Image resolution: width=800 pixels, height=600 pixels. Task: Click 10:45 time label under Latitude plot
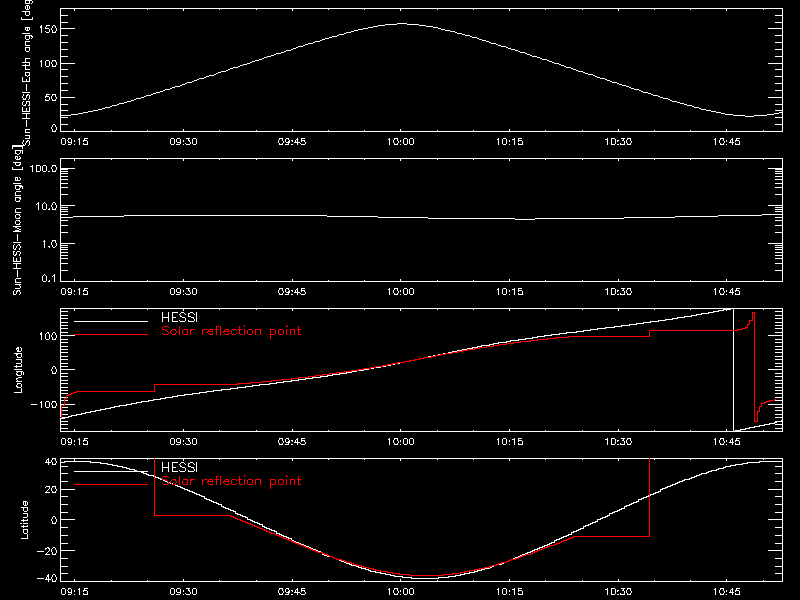click(727, 592)
